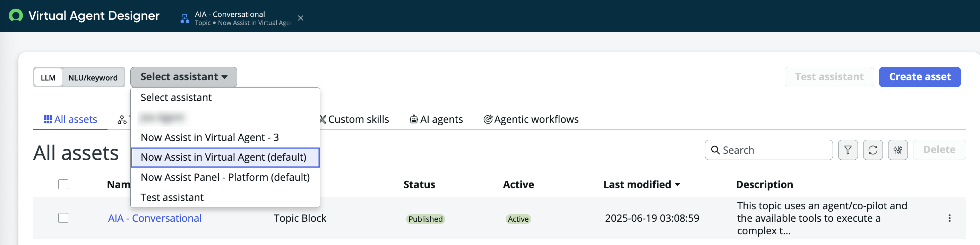Viewport: 980px width, 245px height.
Task: Open list personalization sliders settings
Action: 898,150
